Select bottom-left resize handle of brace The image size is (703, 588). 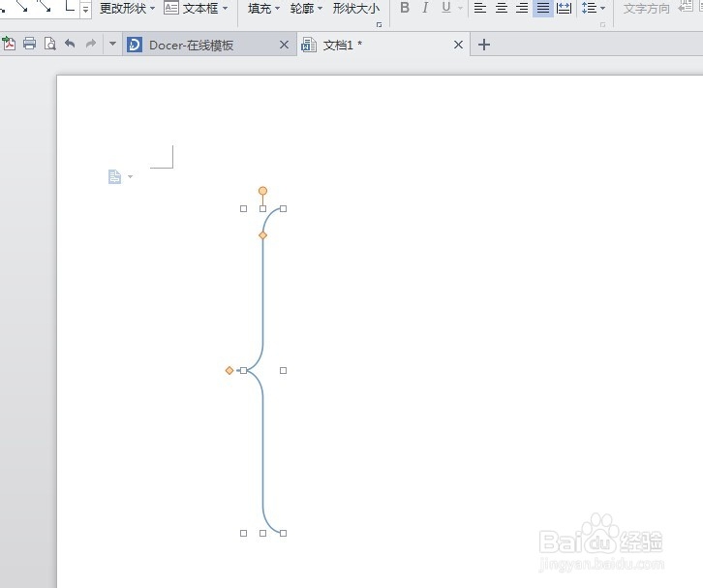tap(243, 534)
